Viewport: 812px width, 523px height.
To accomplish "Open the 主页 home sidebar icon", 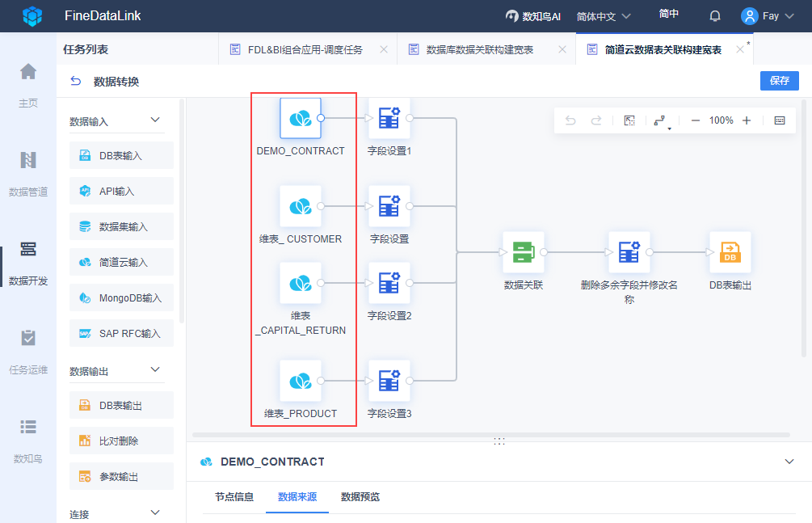I will pyautogui.click(x=28, y=71).
